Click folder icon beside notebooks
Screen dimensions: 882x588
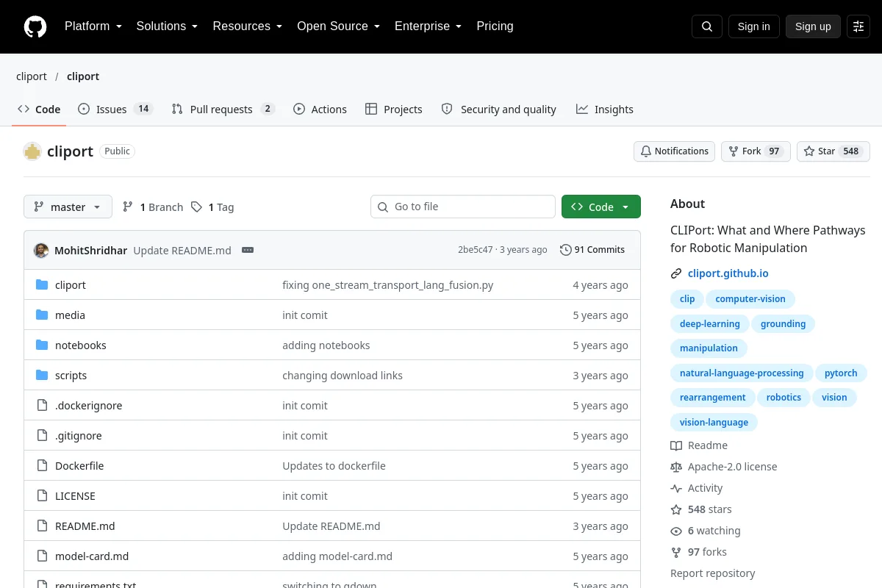tap(42, 345)
